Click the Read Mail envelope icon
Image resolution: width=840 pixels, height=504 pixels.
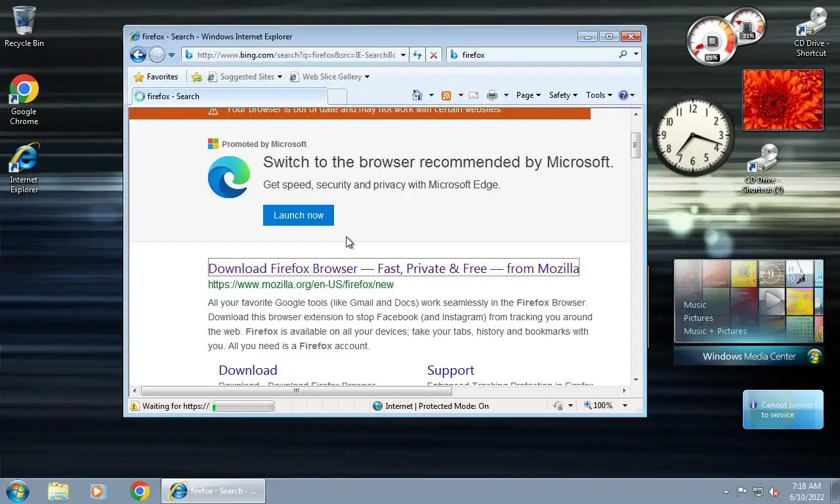coord(474,95)
